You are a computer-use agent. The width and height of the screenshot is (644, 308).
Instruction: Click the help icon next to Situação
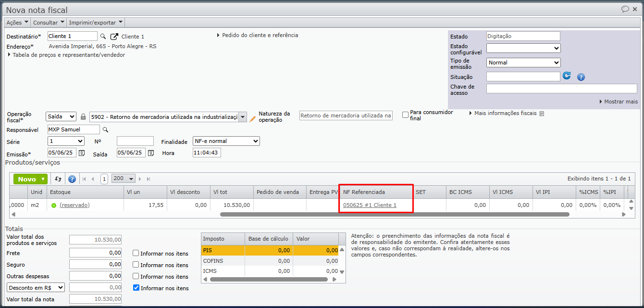pos(581,77)
